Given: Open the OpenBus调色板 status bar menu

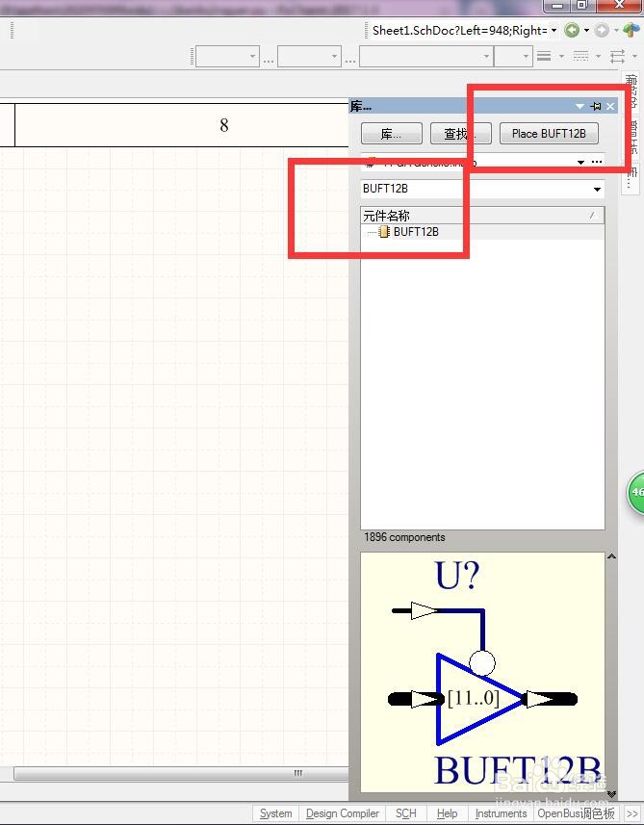Looking at the screenshot, I should (x=576, y=813).
